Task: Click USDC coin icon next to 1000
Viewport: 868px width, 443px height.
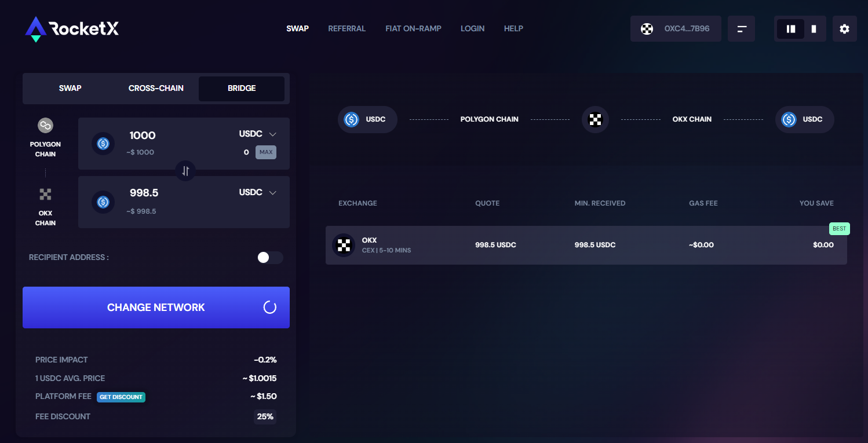Action: coord(103,144)
